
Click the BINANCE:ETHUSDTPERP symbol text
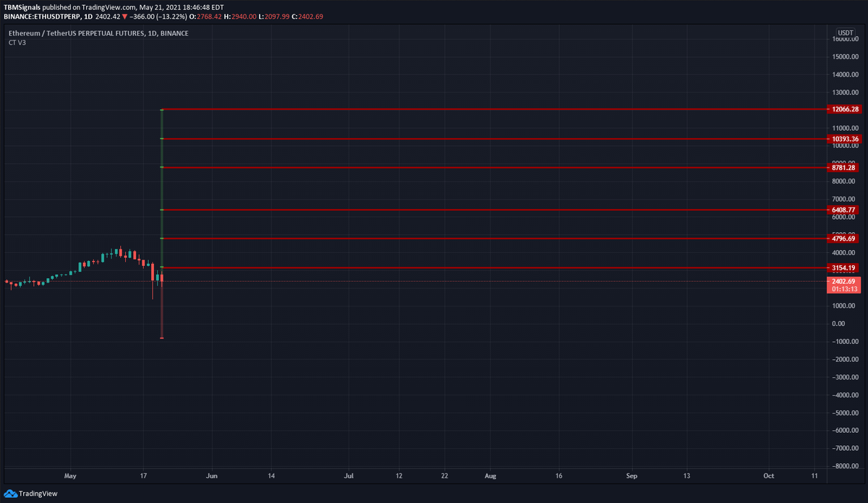click(41, 16)
